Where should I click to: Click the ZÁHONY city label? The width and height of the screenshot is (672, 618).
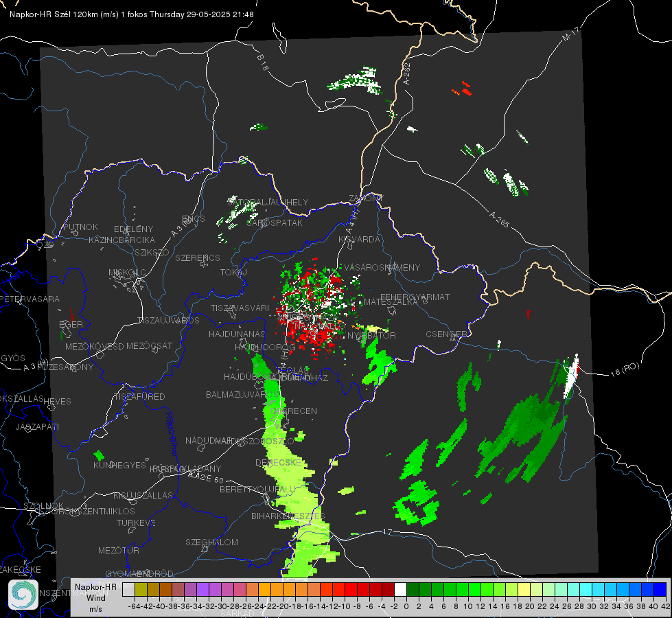click(x=366, y=198)
